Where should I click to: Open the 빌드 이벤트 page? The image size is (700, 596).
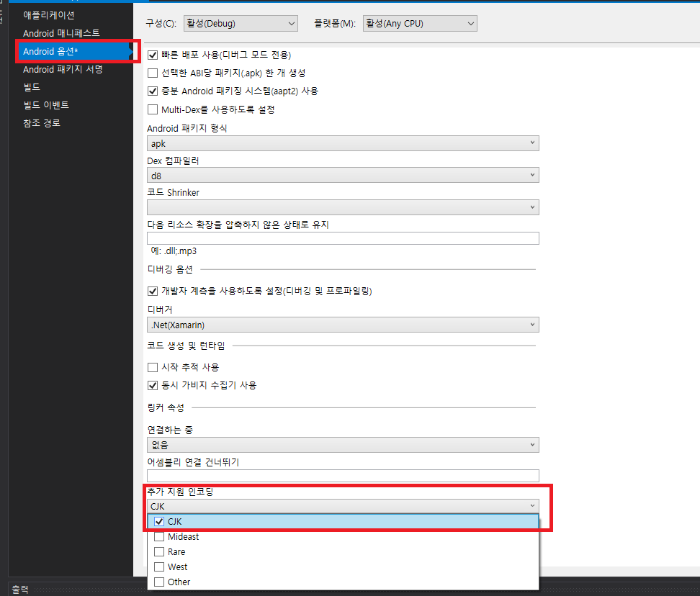pyautogui.click(x=46, y=105)
